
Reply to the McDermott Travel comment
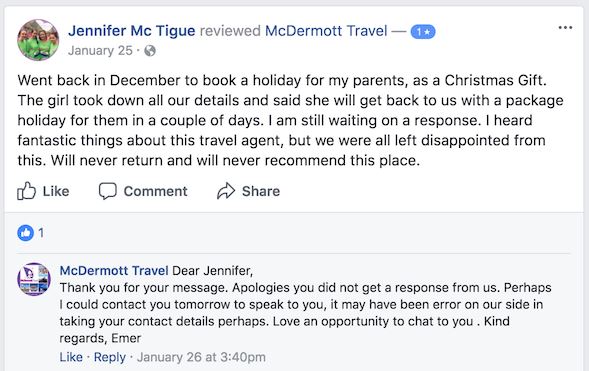(110, 357)
